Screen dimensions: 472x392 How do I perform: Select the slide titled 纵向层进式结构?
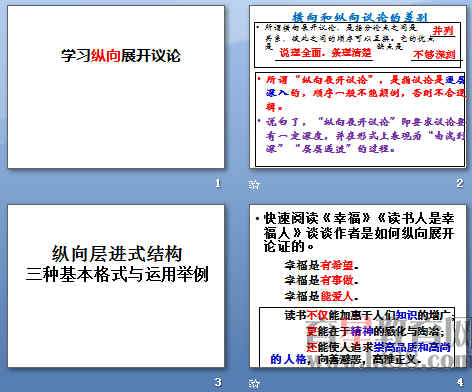click(116, 286)
